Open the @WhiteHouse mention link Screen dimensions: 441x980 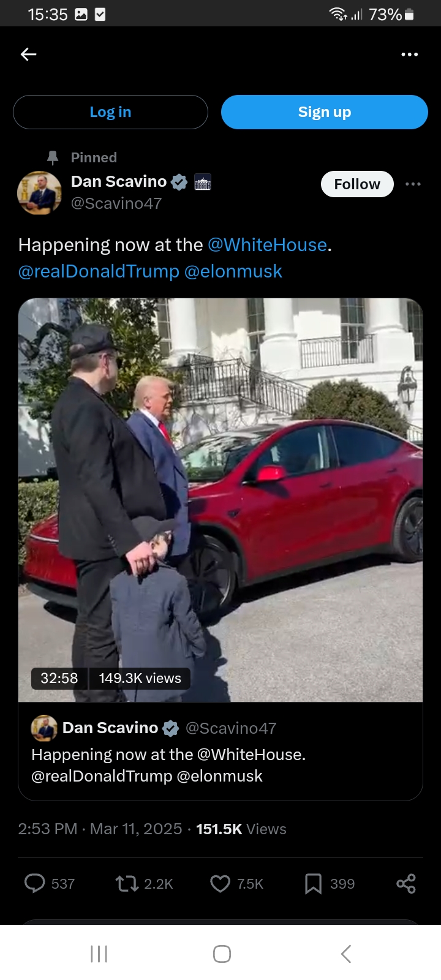point(267,245)
